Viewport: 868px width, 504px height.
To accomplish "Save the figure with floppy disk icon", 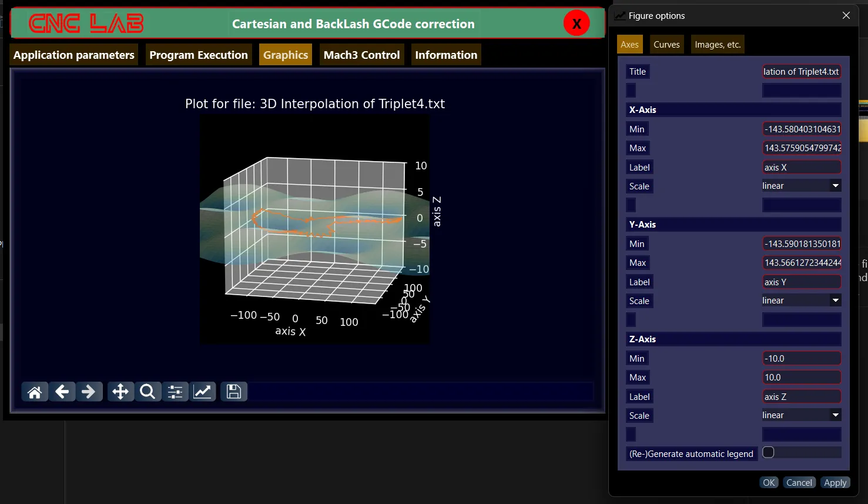I will [233, 392].
